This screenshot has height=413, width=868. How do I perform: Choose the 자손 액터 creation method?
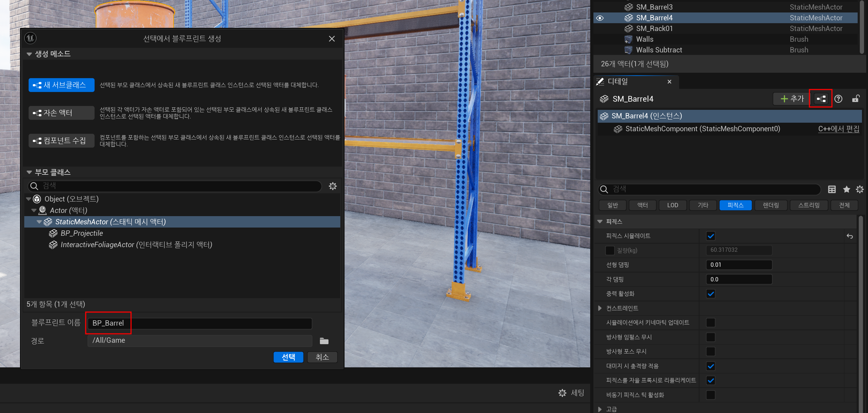coord(61,113)
